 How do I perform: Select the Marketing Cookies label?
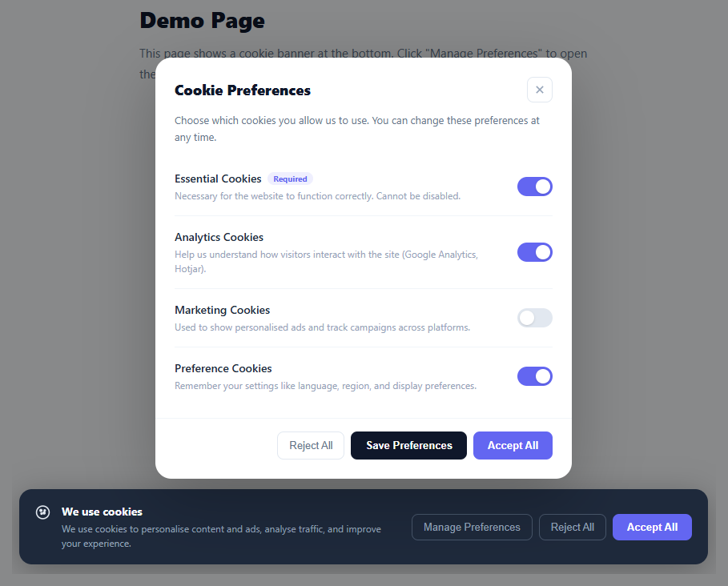pos(222,310)
